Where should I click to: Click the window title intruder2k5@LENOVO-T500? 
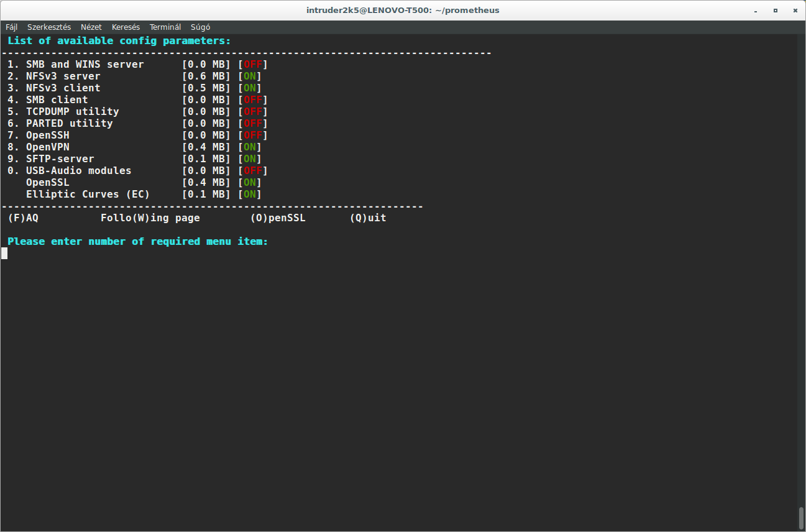[403, 11]
